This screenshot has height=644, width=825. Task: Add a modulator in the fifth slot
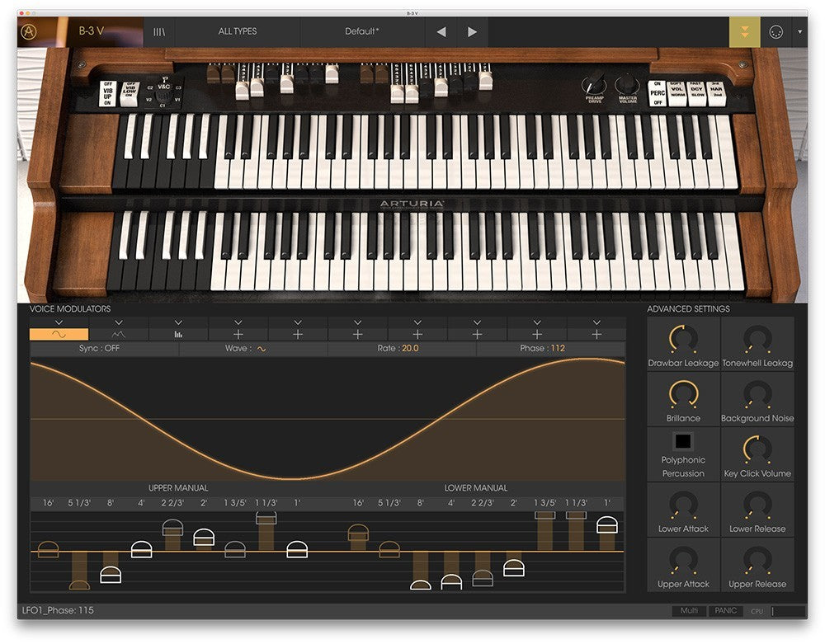tap(298, 334)
